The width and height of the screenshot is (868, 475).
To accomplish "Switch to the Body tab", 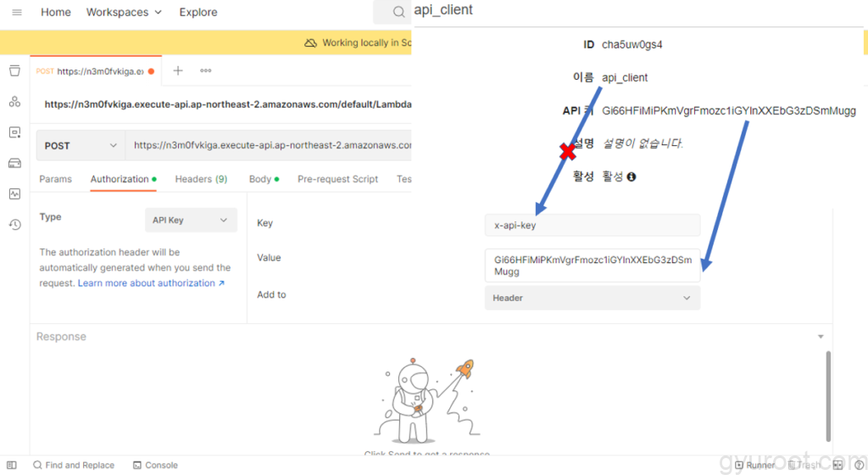I will 260,179.
